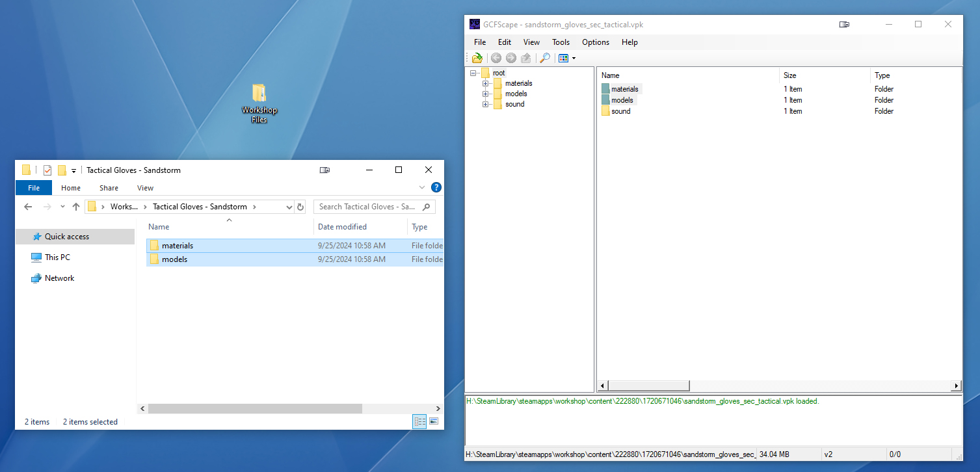Switch Explorer to large icons view
The image size is (980, 472).
[434, 421]
